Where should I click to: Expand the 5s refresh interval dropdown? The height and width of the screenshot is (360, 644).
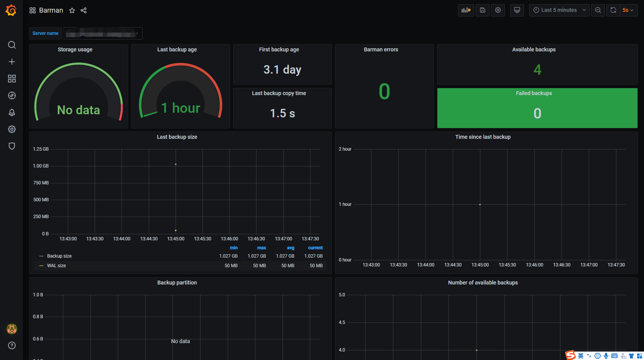coord(628,10)
